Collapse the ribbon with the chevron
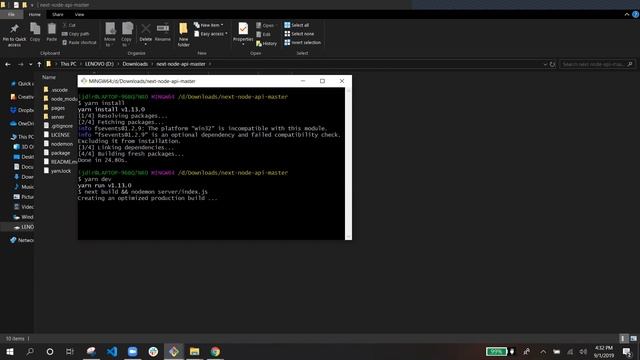640x360 pixels. 627,14
